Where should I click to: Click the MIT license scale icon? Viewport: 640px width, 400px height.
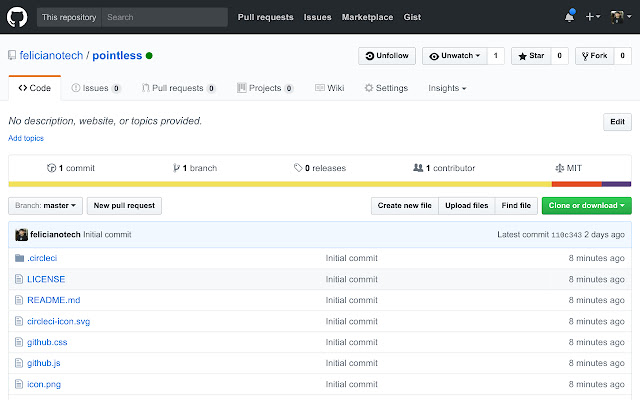pos(560,168)
